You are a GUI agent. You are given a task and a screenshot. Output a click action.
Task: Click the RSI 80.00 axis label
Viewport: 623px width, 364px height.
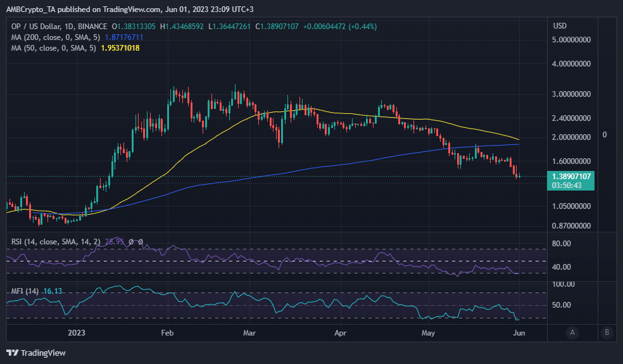[562, 244]
